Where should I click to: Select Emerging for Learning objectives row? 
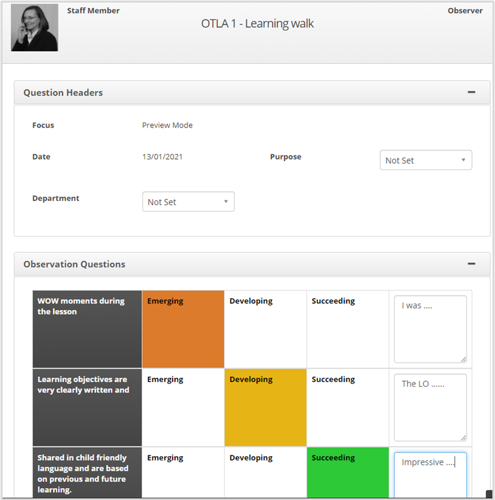click(183, 407)
